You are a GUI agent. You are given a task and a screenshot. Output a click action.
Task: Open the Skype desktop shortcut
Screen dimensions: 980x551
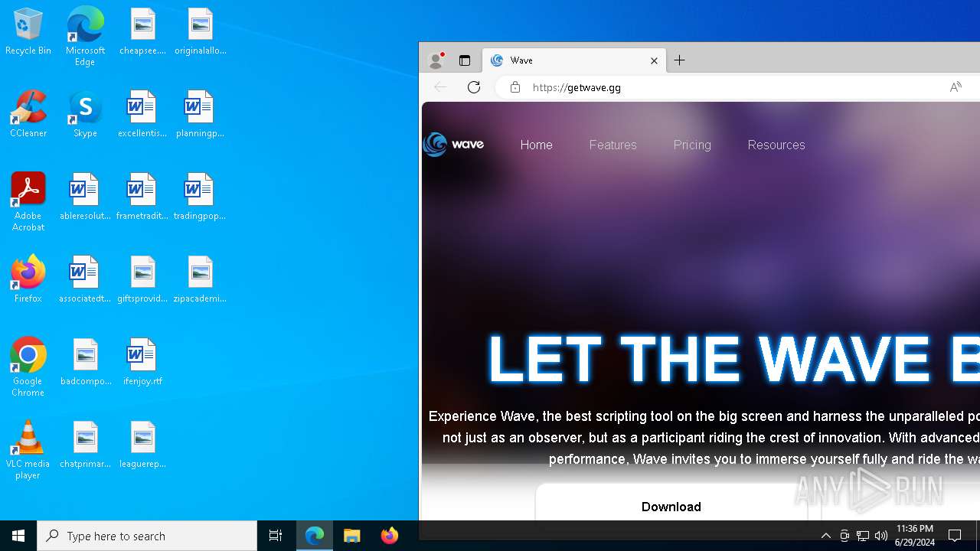(85, 114)
